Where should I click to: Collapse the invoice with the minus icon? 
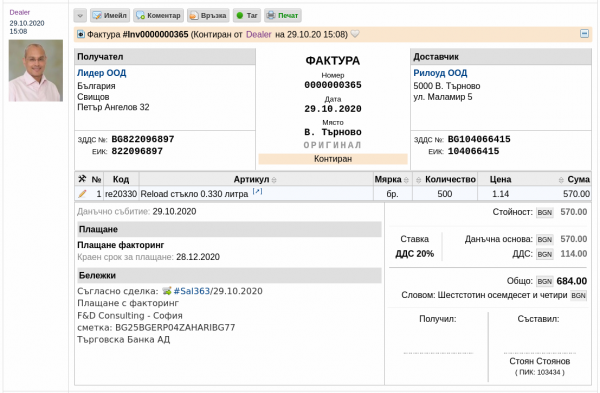[584, 34]
